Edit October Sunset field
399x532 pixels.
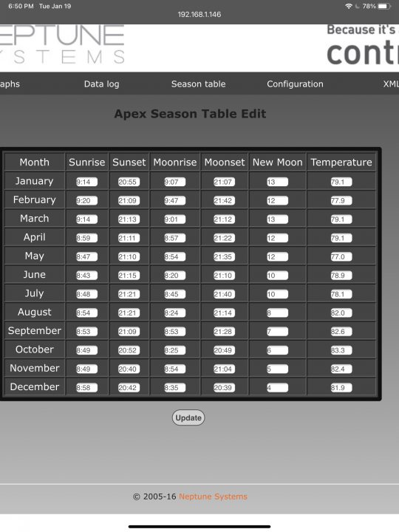tap(129, 349)
